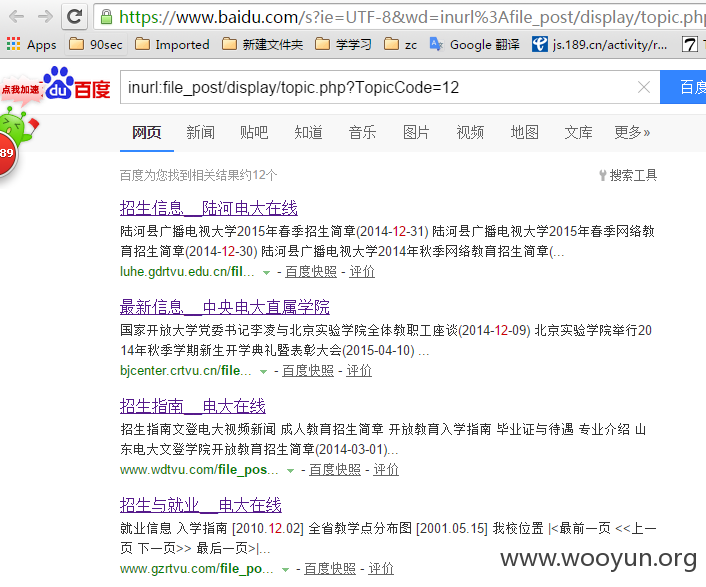The height and width of the screenshot is (587, 706).
Task: Click the browser back arrow
Action: click(x=16, y=17)
